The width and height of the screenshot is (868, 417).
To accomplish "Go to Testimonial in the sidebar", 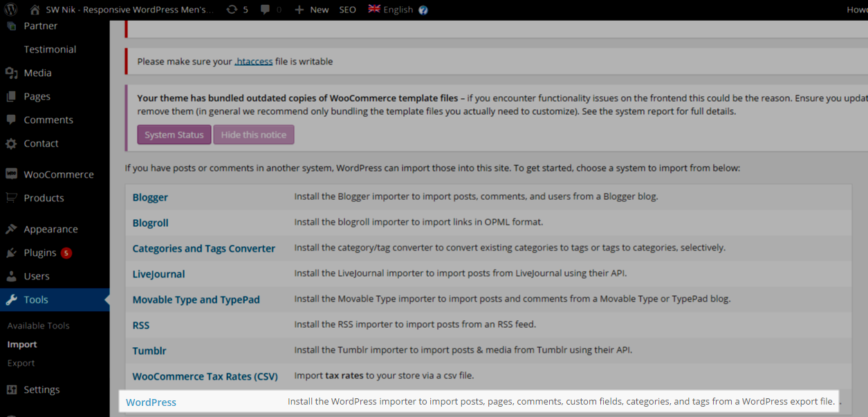I will 50,49.
